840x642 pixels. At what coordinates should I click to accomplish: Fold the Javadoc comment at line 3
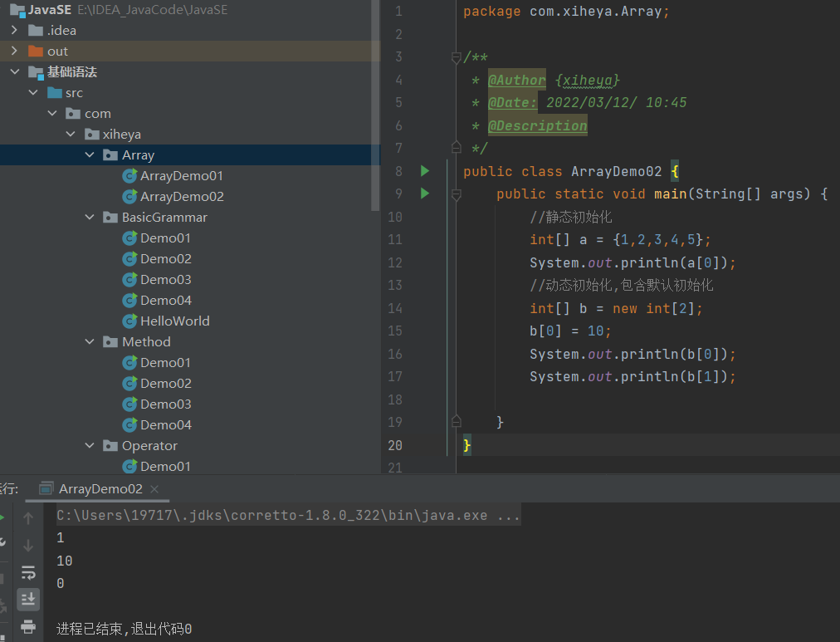457,57
